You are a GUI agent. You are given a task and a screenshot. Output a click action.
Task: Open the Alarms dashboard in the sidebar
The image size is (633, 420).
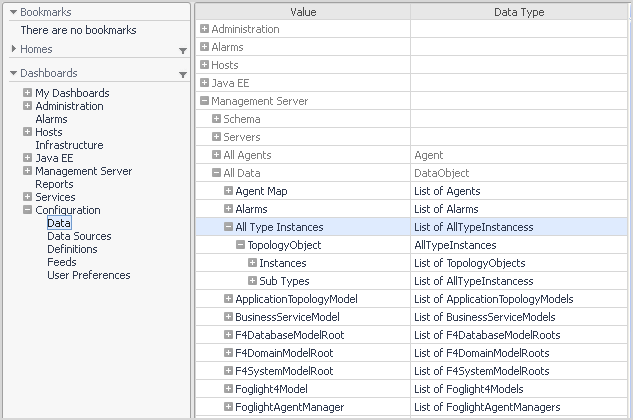[51, 119]
